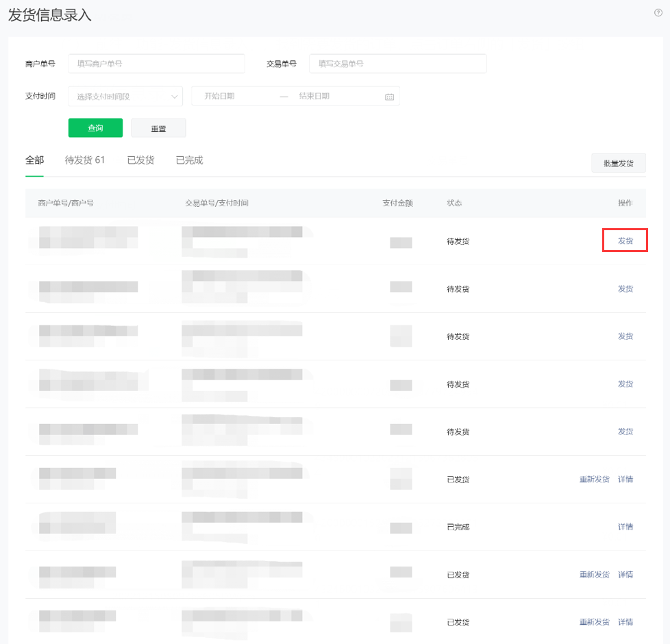Click the 重置 button
The height and width of the screenshot is (644, 670).
pos(158,128)
